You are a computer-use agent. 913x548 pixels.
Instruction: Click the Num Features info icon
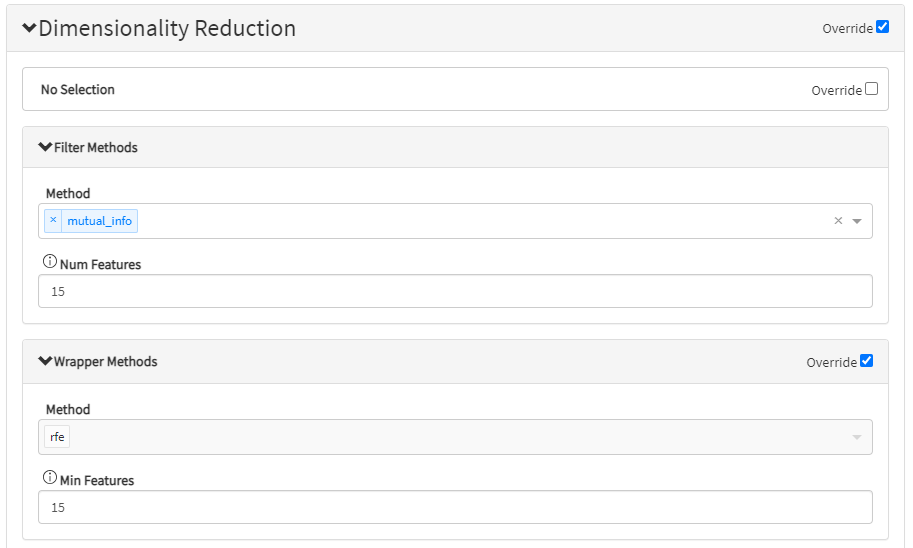click(x=50, y=262)
